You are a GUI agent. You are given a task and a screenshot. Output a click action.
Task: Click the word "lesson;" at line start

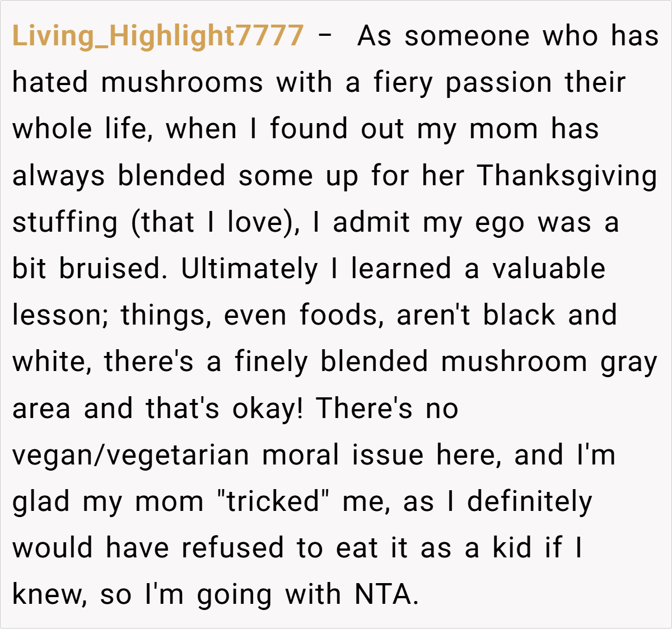point(60,315)
